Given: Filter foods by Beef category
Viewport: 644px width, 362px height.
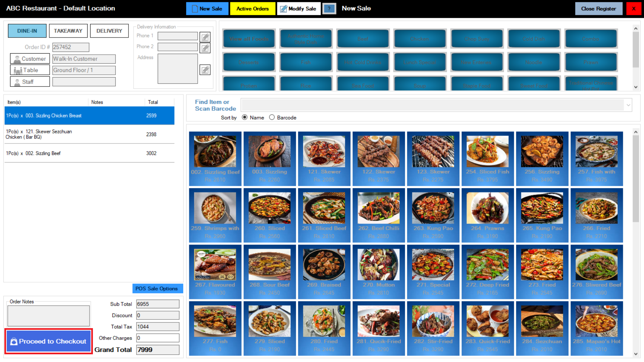Looking at the screenshot, I should coord(363,39).
